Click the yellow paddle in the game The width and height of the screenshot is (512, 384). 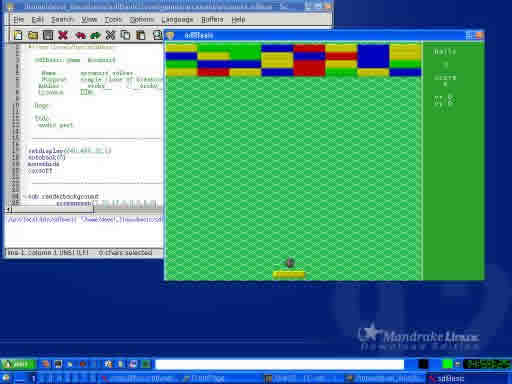[x=289, y=275]
